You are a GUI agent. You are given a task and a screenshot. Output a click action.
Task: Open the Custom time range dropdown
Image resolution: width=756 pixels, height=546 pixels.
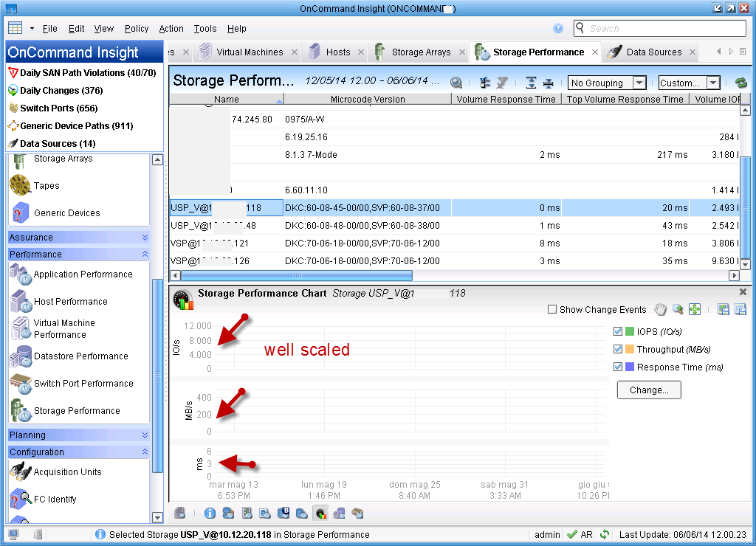[x=689, y=83]
